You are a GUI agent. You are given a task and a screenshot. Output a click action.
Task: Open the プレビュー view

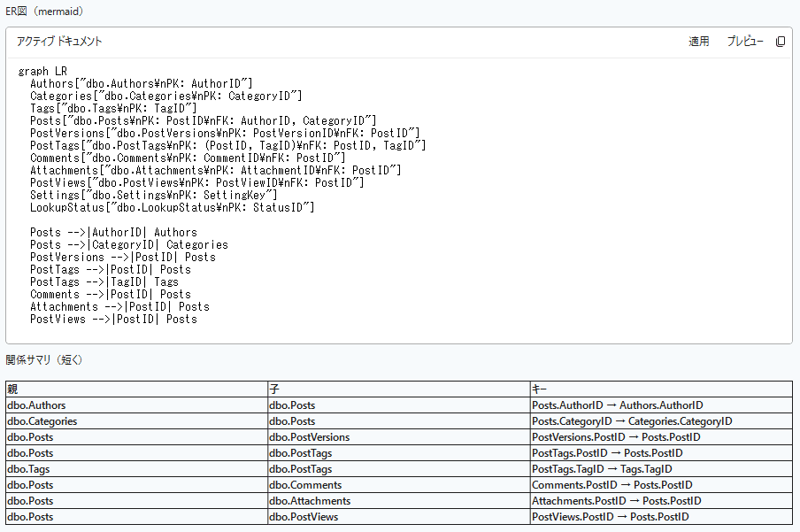[x=746, y=41]
